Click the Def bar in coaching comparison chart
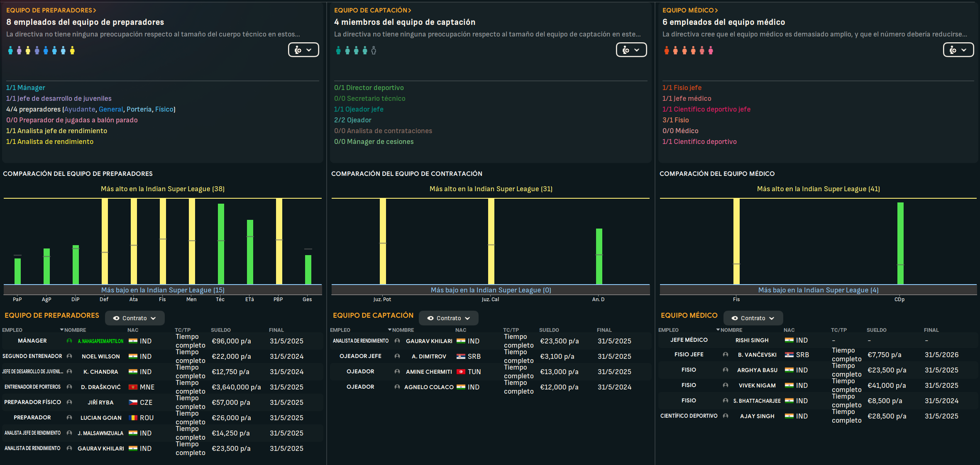Image resolution: width=980 pixels, height=465 pixels. pos(105,241)
